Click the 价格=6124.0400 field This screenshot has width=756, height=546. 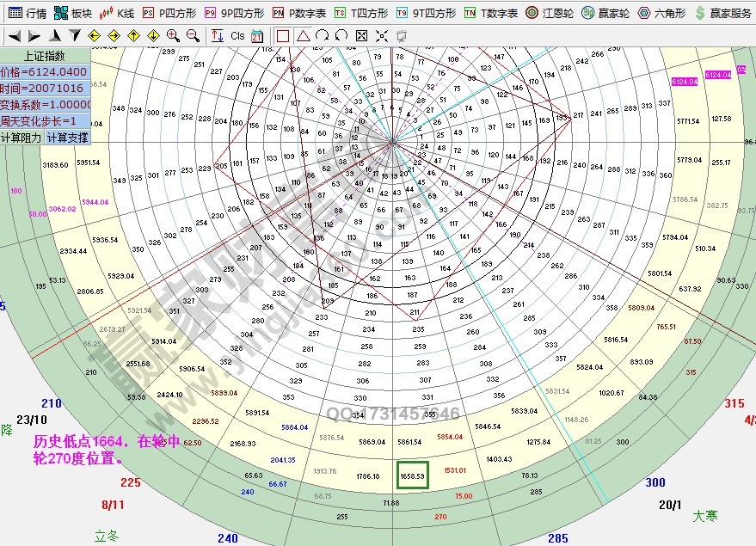(44, 72)
